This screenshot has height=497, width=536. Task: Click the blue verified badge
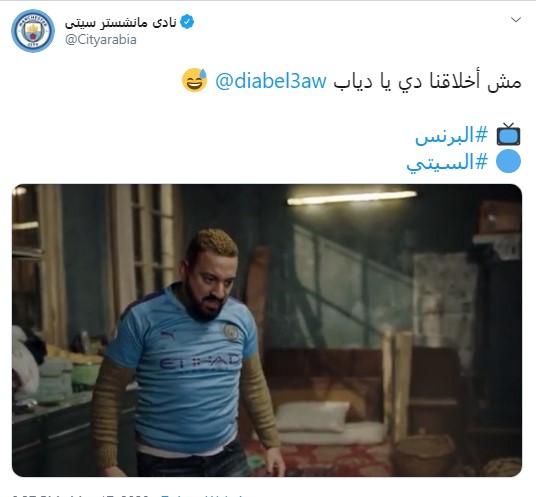pos(187,22)
